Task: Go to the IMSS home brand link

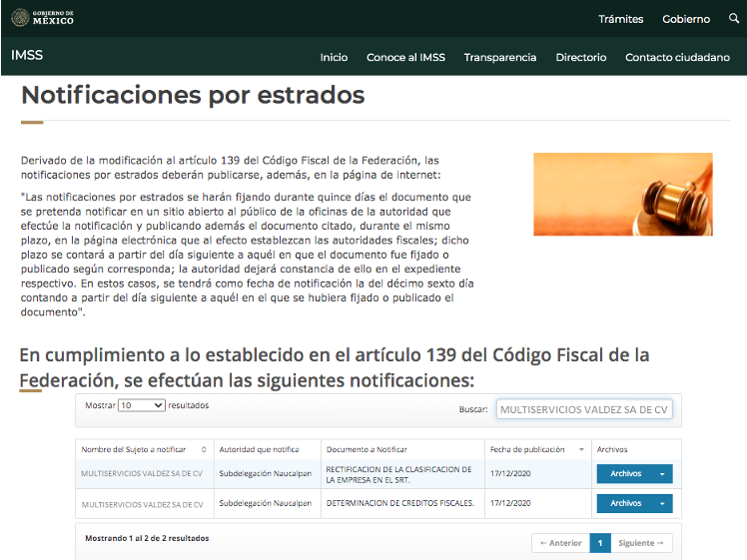Action: (27, 55)
